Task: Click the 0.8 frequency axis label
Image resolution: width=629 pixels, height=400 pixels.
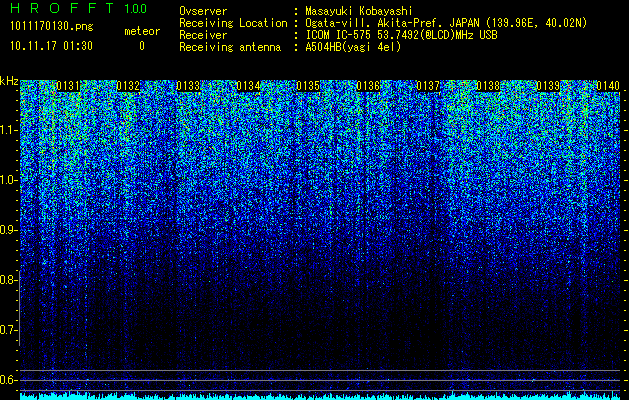Action: point(8,280)
